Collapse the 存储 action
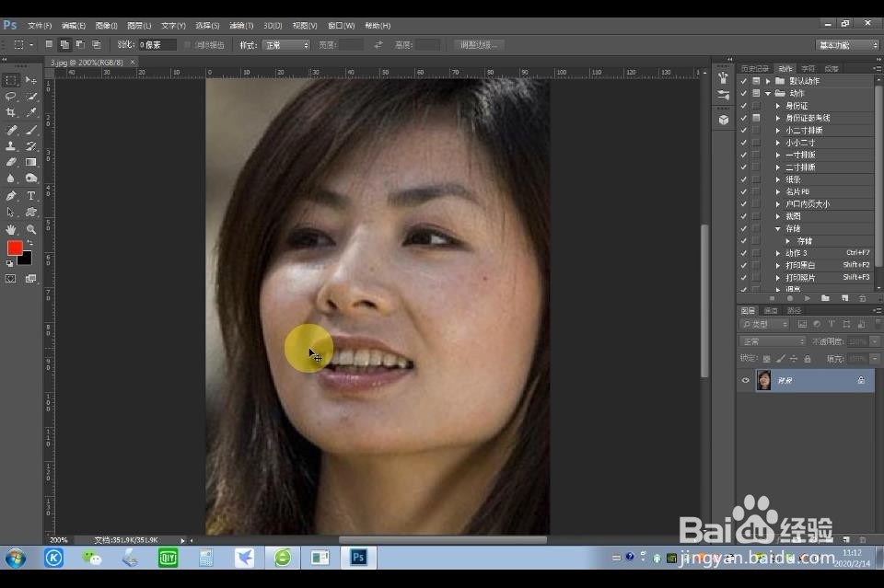The image size is (884, 588). (778, 228)
